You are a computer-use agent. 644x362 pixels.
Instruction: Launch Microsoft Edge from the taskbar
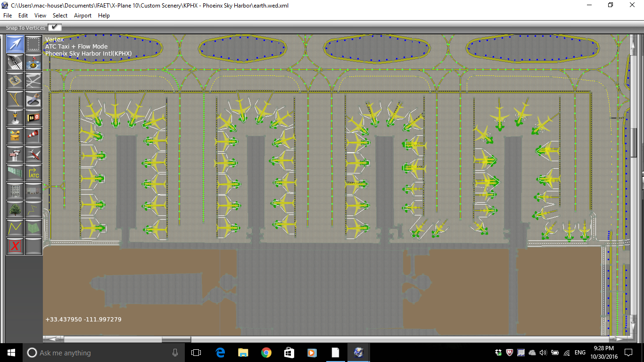220,353
